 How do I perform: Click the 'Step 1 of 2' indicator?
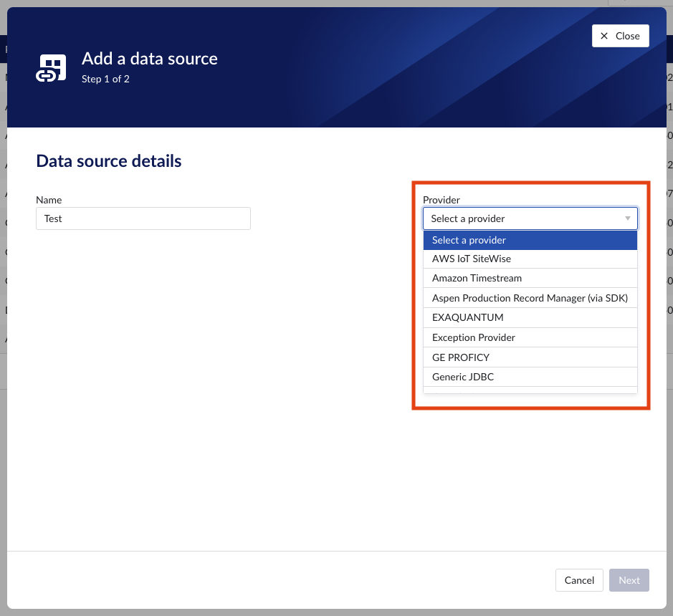pos(105,79)
